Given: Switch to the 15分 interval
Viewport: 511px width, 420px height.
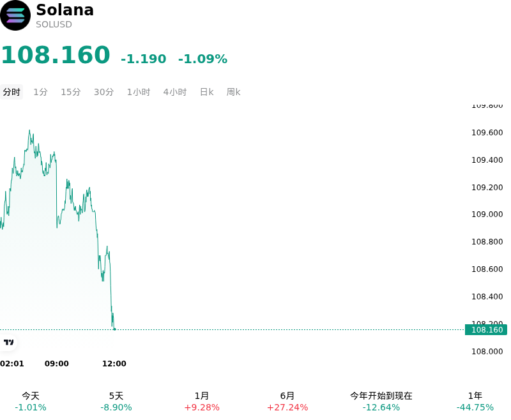Looking at the screenshot, I should 71,92.
